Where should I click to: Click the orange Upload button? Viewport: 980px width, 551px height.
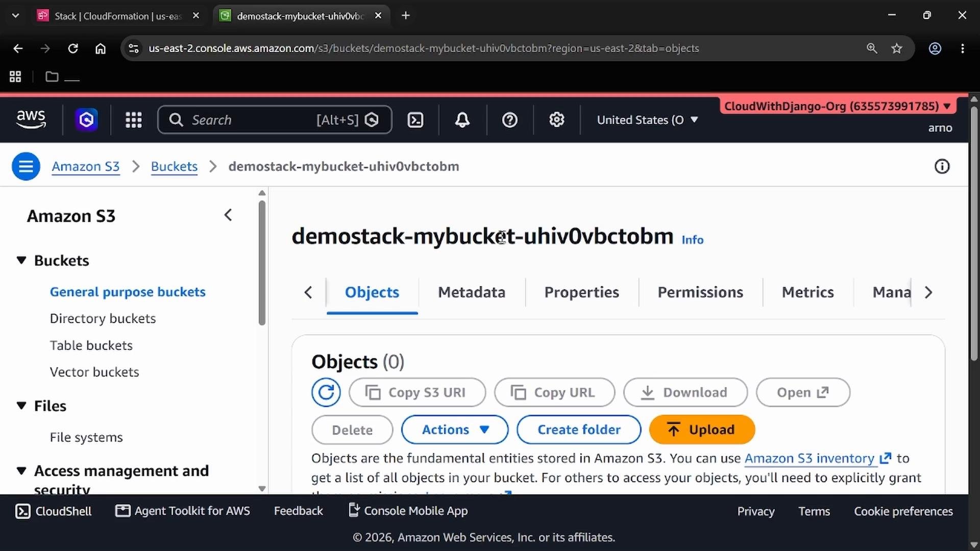coord(702,430)
